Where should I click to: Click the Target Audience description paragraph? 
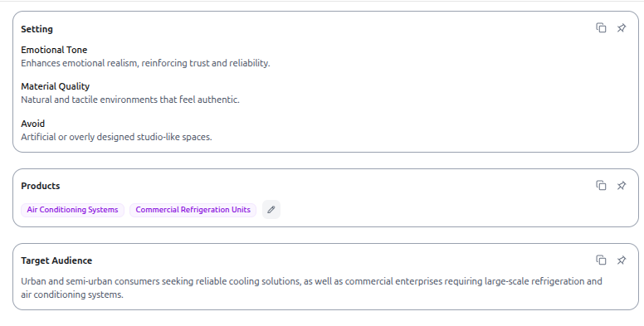311,288
